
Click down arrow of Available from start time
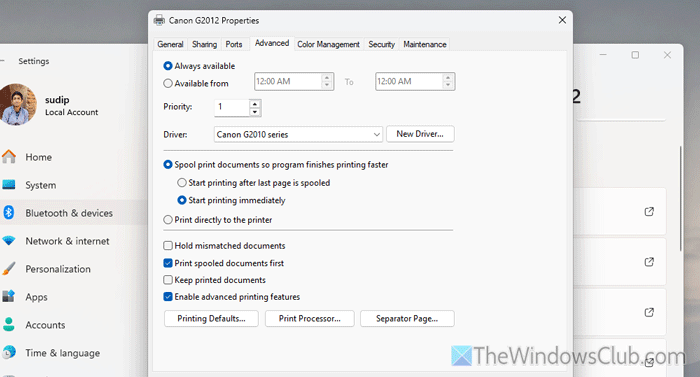point(327,85)
